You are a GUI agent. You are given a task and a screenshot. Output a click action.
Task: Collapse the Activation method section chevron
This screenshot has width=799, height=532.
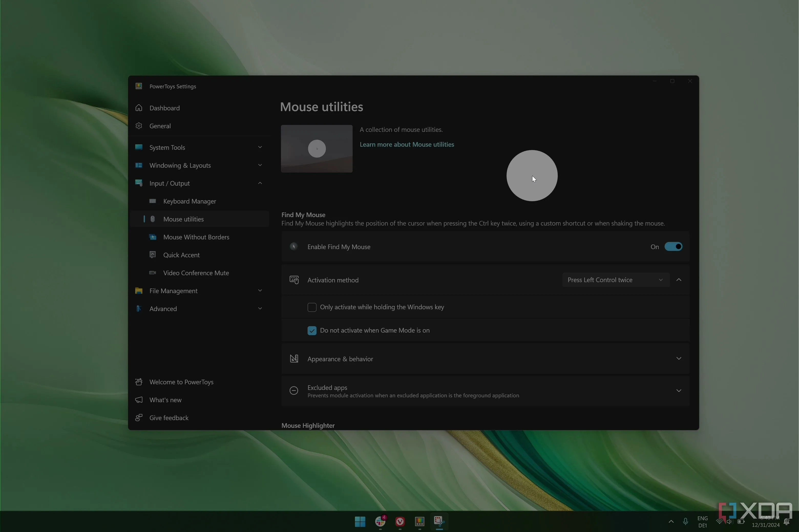(x=679, y=280)
